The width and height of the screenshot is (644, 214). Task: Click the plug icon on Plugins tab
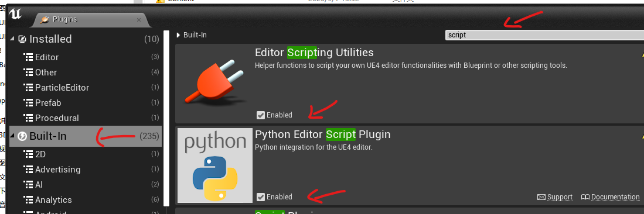[45, 19]
